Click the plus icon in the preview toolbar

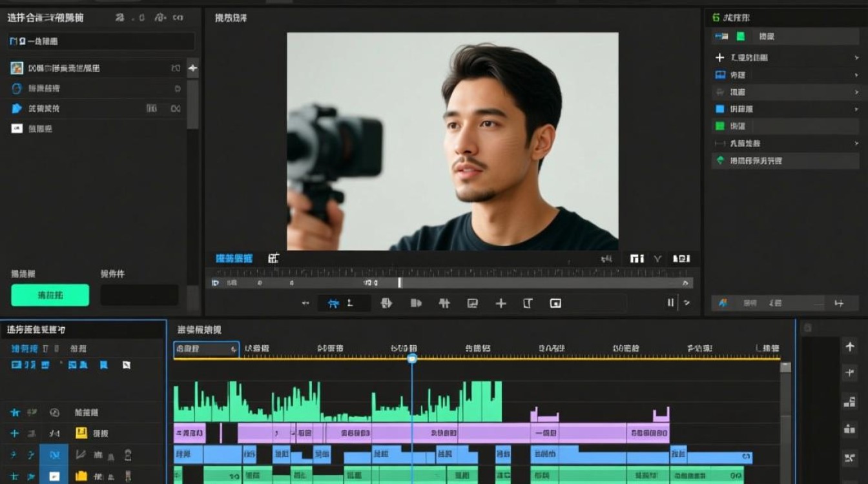coord(501,303)
